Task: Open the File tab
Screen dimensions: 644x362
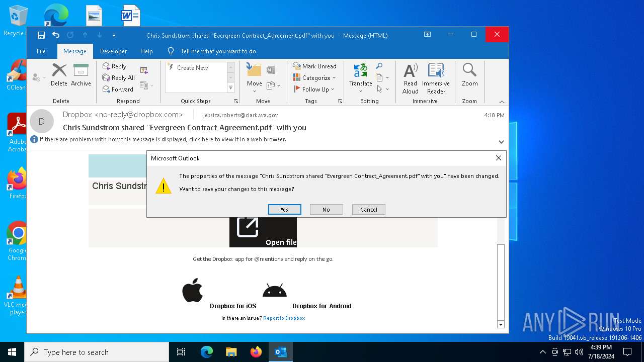Action: (x=41, y=51)
